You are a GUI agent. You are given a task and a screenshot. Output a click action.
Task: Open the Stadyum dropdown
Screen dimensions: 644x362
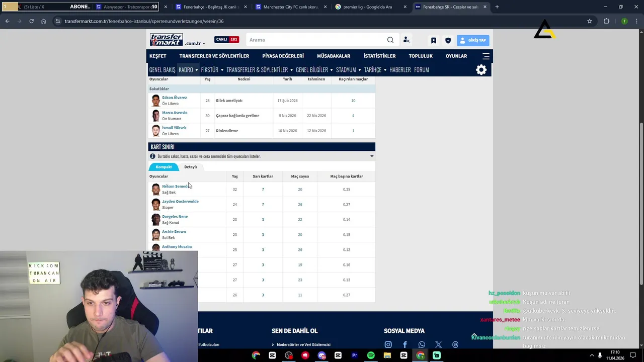pyautogui.click(x=348, y=70)
